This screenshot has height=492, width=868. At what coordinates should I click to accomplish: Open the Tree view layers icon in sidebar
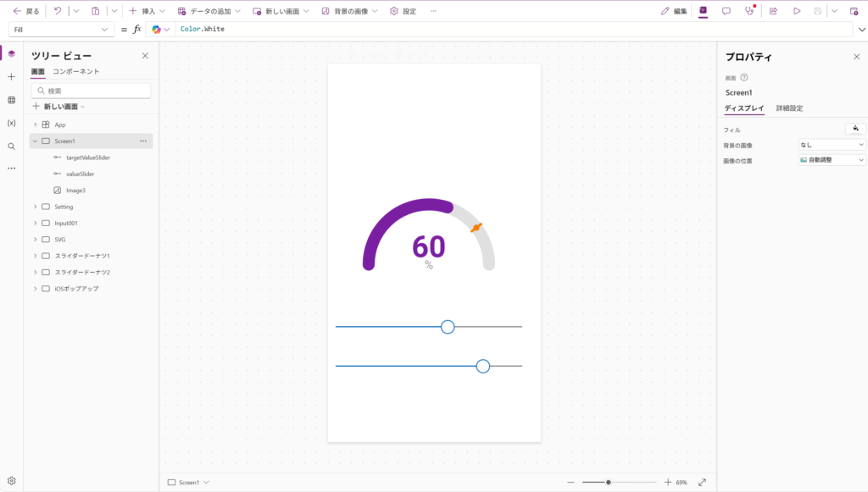[11, 53]
